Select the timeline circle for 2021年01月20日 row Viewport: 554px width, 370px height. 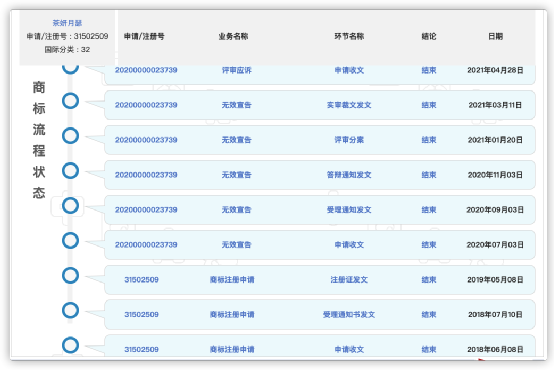70,136
